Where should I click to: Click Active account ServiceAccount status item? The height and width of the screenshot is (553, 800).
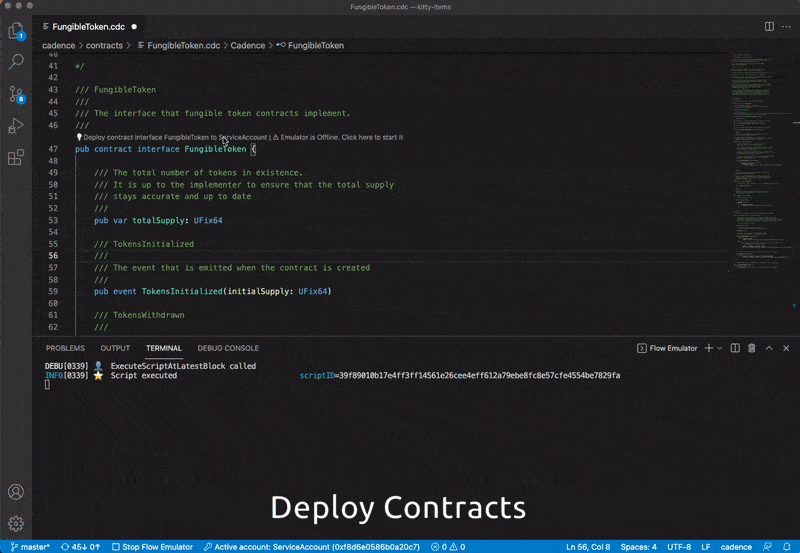(312, 546)
